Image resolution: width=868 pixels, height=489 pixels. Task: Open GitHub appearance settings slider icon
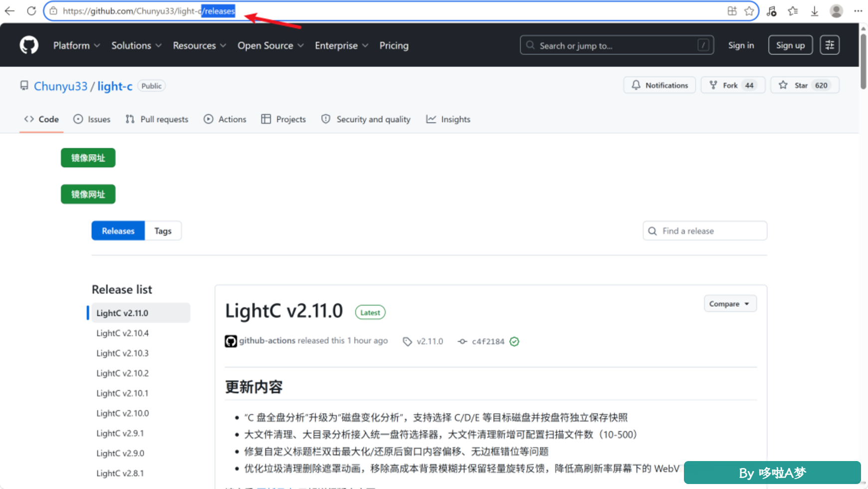point(830,45)
